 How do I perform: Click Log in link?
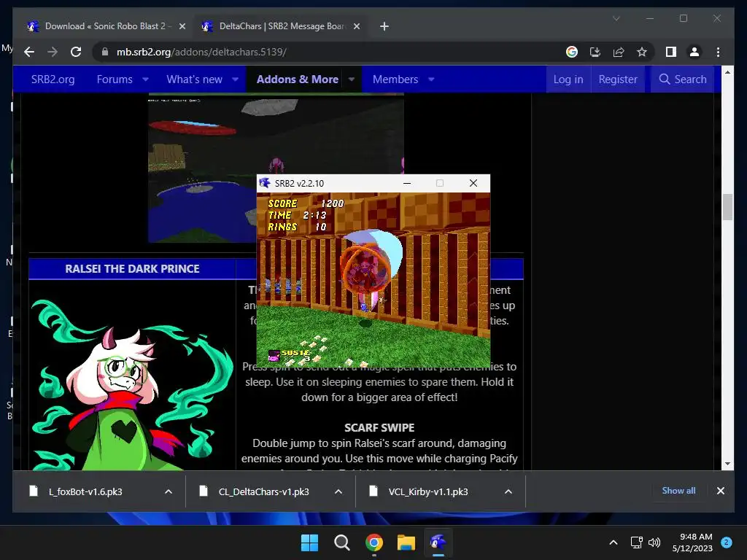(568, 79)
